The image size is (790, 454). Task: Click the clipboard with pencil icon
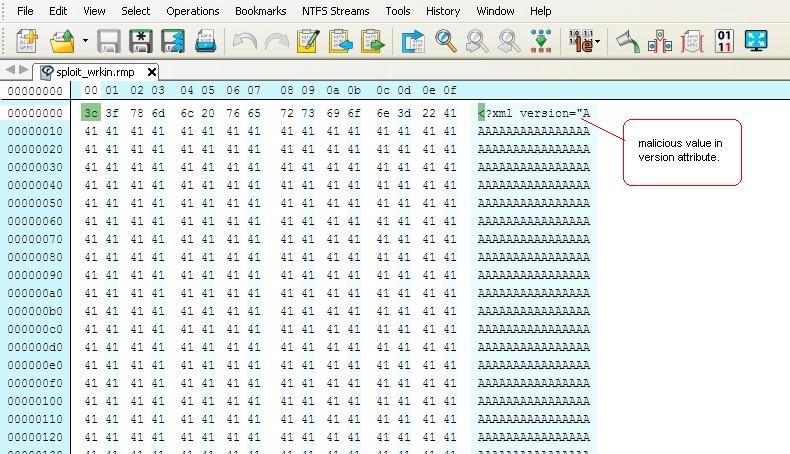click(x=308, y=41)
